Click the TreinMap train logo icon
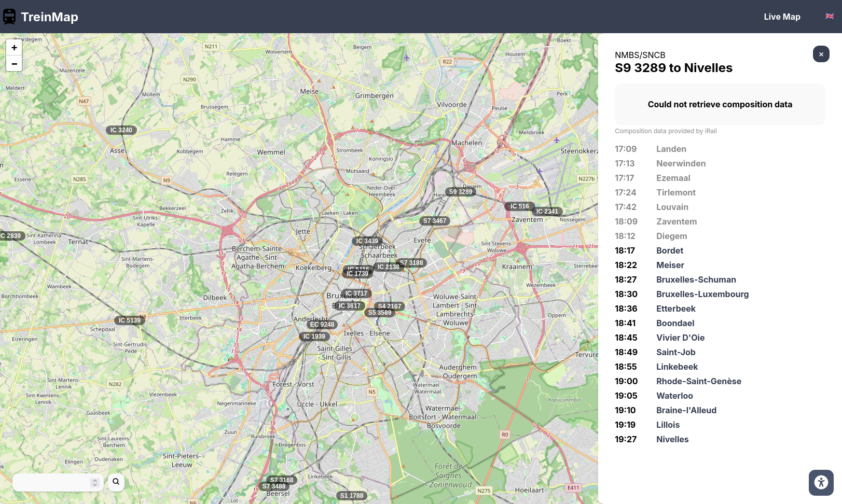This screenshot has height=504, width=842. pos(9,17)
